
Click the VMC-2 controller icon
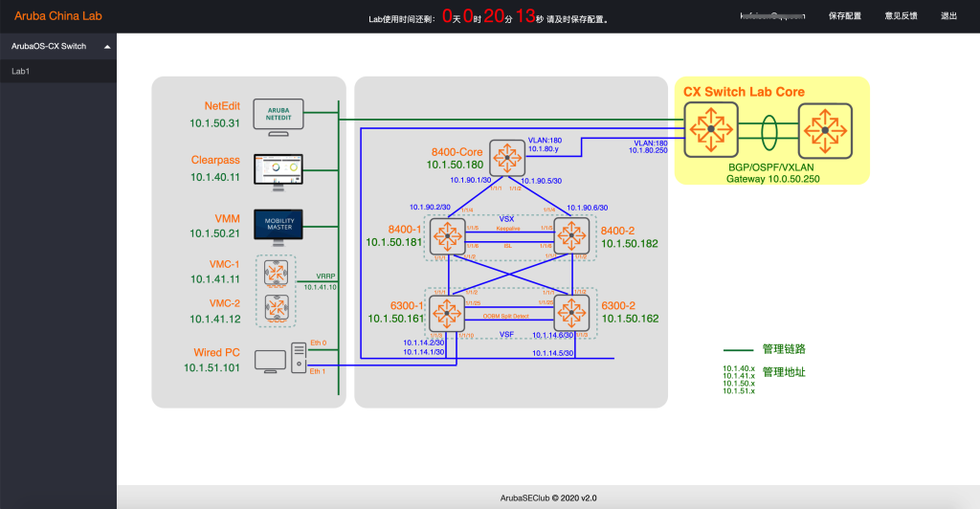pos(277,307)
